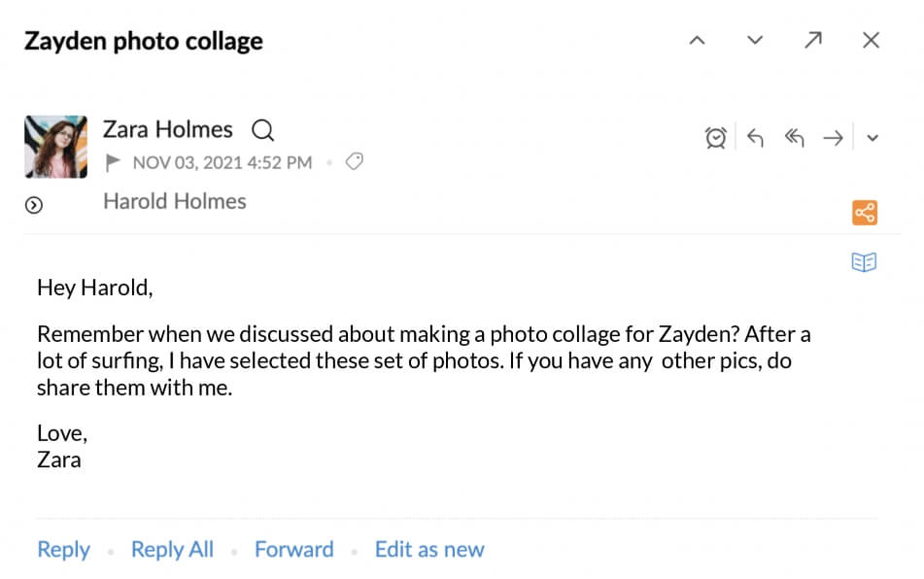924x579 pixels.
Task: Reply using the single arrow icon
Action: [x=756, y=138]
